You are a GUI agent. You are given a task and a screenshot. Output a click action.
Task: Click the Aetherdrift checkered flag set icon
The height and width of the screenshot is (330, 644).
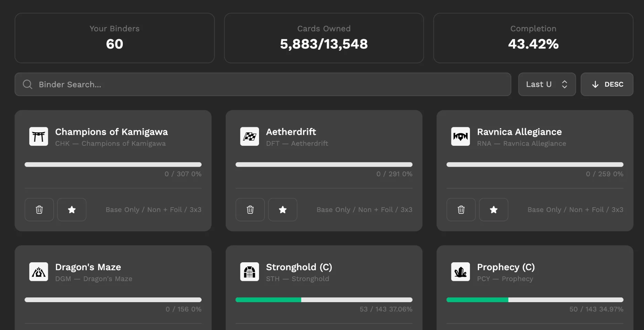pyautogui.click(x=249, y=136)
